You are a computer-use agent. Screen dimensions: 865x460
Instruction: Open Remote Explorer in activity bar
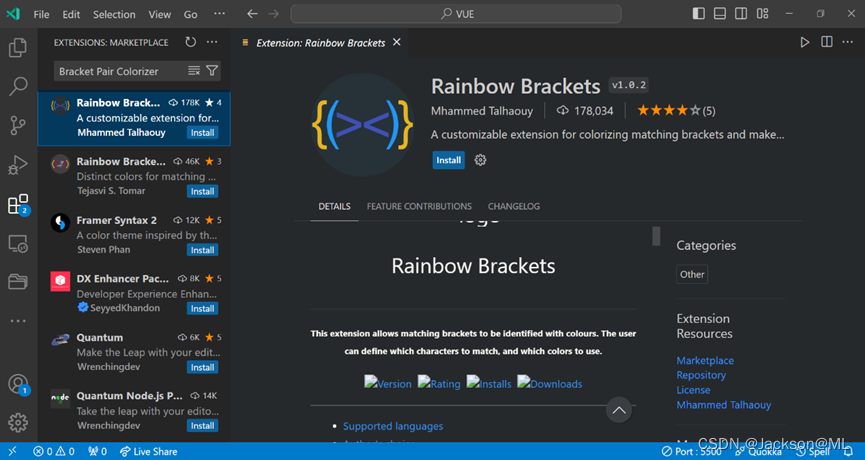click(18, 243)
